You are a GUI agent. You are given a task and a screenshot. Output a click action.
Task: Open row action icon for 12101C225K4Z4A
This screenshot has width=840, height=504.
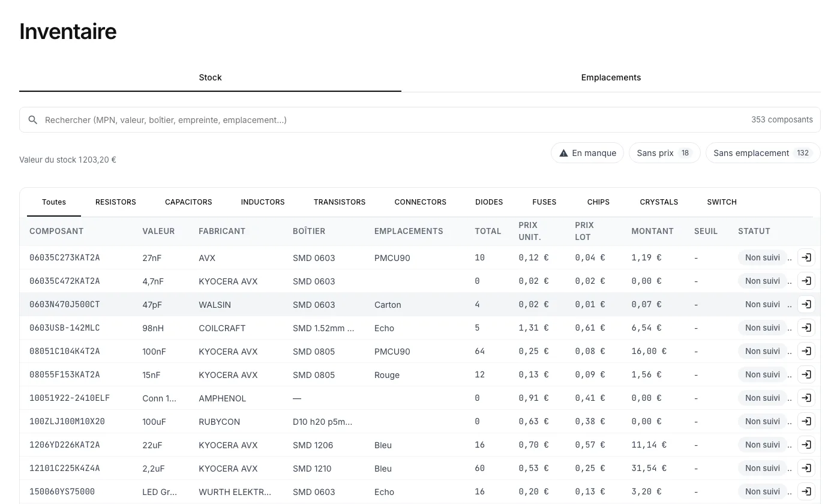point(806,468)
